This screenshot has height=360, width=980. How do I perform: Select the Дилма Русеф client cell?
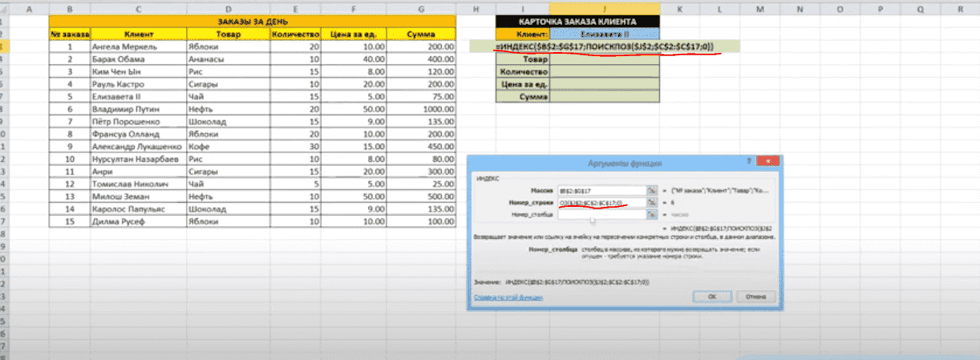[139, 222]
